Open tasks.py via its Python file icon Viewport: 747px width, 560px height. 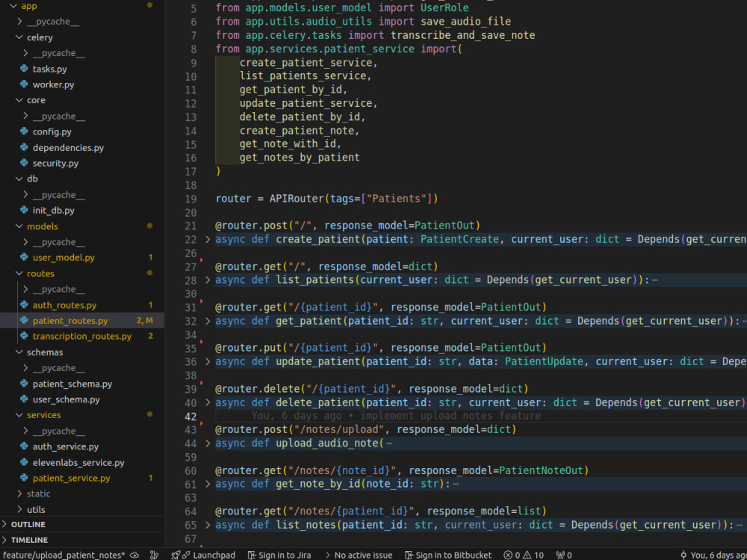point(24,69)
